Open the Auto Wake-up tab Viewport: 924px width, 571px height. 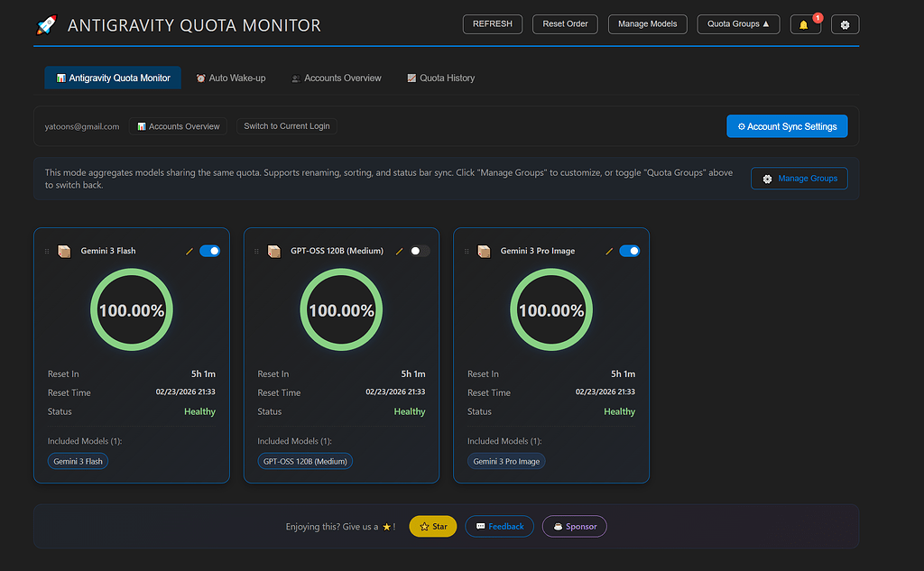pos(230,78)
